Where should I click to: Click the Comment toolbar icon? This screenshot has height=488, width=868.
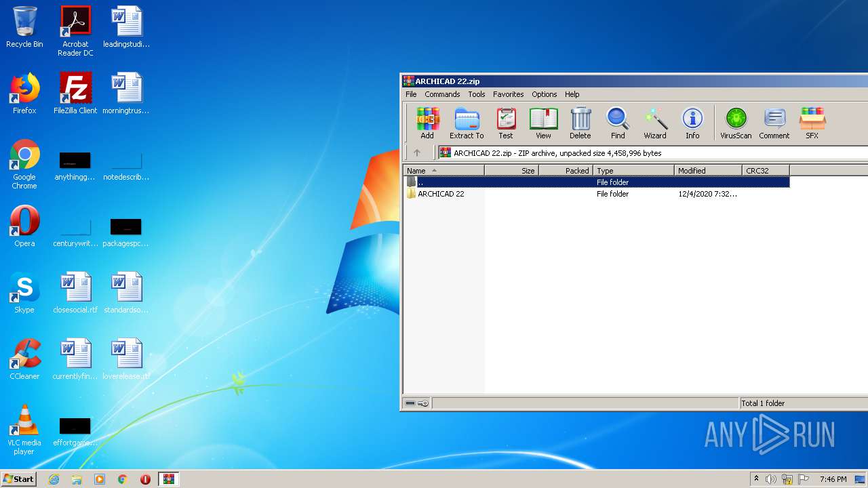tap(774, 123)
